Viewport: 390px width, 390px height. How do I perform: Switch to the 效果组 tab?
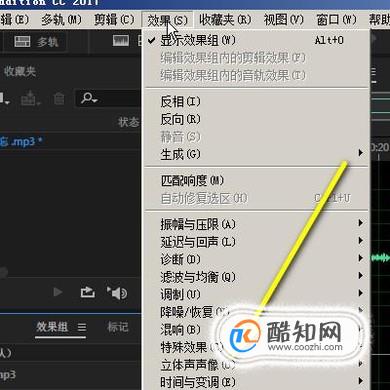click(x=52, y=327)
